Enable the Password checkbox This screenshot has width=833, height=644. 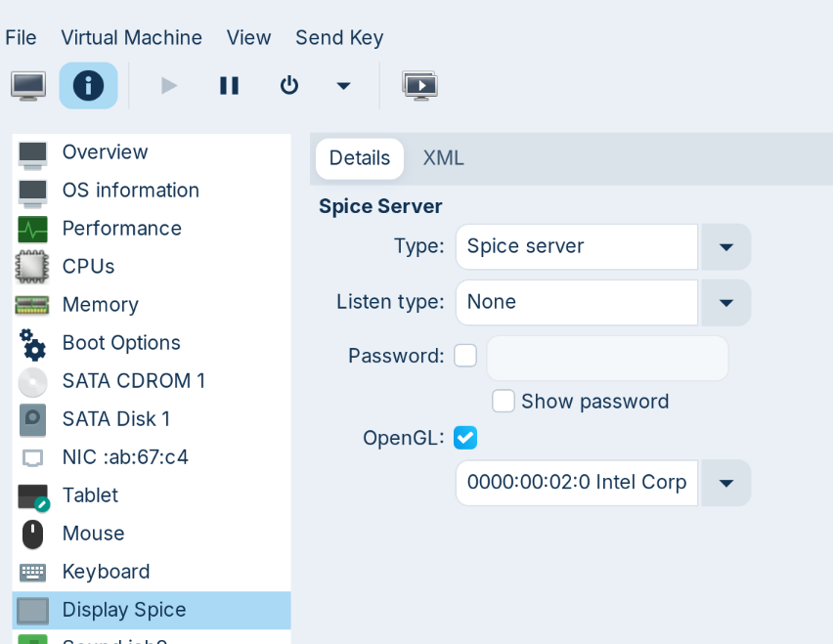[x=465, y=356]
